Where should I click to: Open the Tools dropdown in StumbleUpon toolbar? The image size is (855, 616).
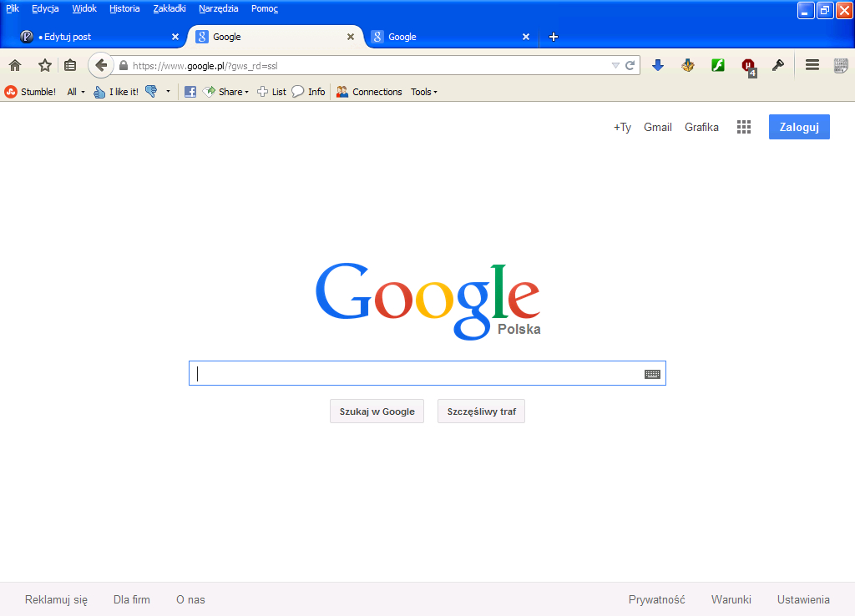(x=424, y=92)
